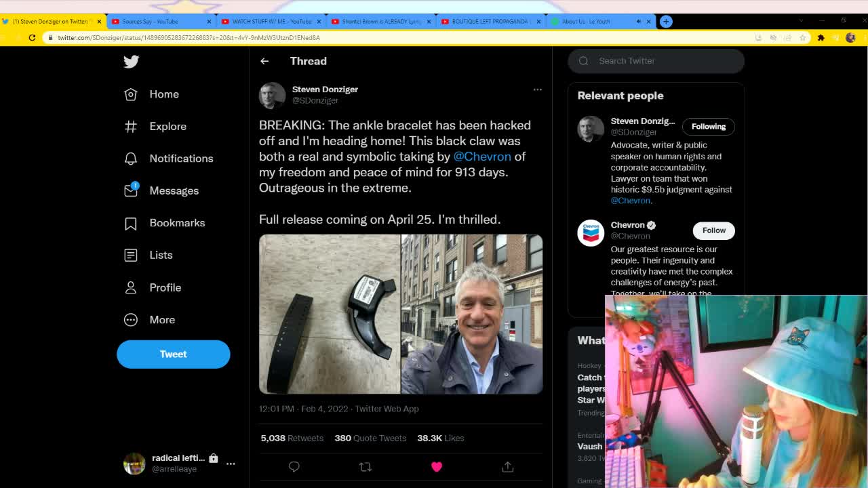Open the tweet's three-dot options menu
Screen dimensions: 868x488
click(537, 89)
